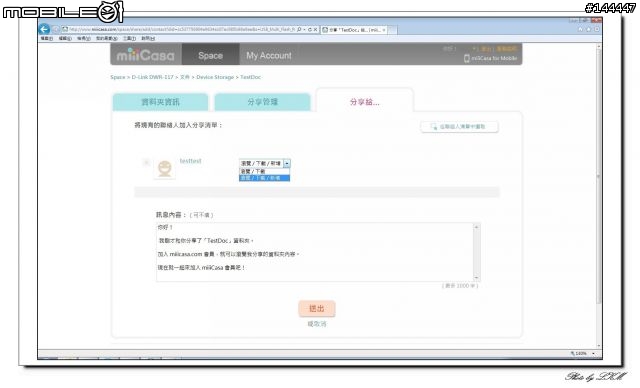The height and width of the screenshot is (388, 640).
Task: Open the 工具(T) menu
Action: point(129,38)
